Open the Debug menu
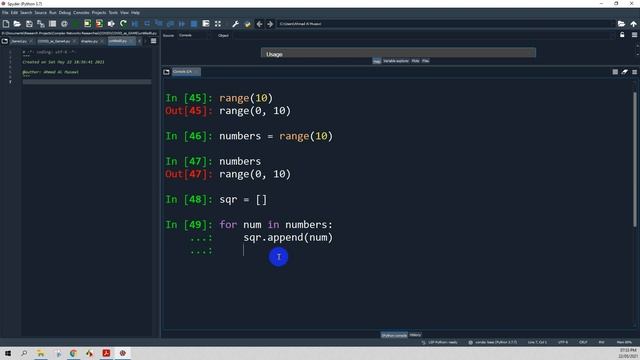Screen dimensions: 640x360 click(x=64, y=13)
